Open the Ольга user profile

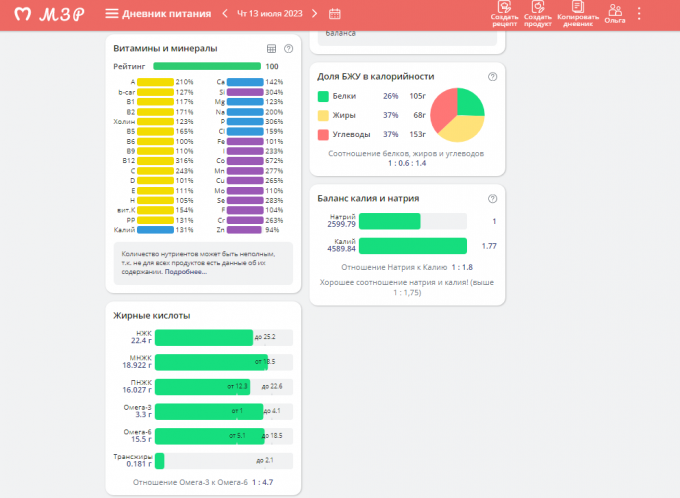[x=615, y=14]
